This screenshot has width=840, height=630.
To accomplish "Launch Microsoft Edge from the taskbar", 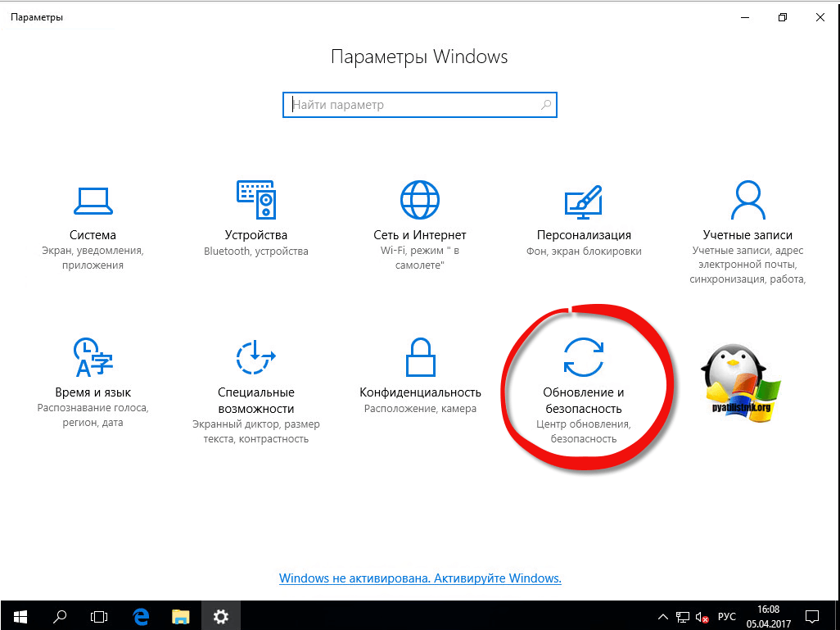I will (140, 616).
